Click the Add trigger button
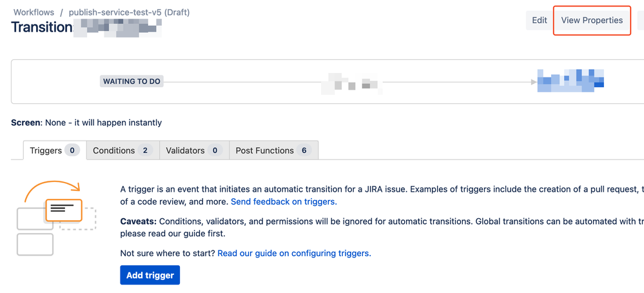Screen dimensions: 644x293 (x=150, y=275)
